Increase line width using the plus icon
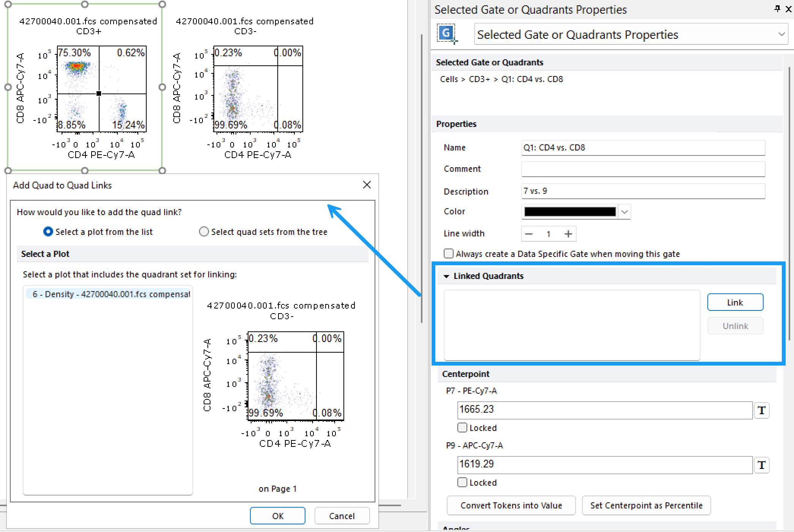This screenshot has height=532, width=794. (x=568, y=234)
